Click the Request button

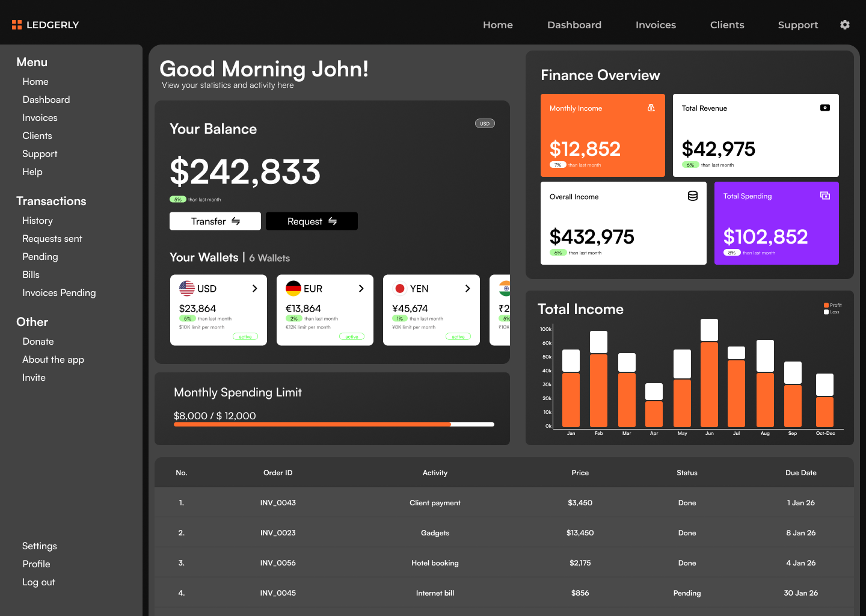tap(312, 221)
